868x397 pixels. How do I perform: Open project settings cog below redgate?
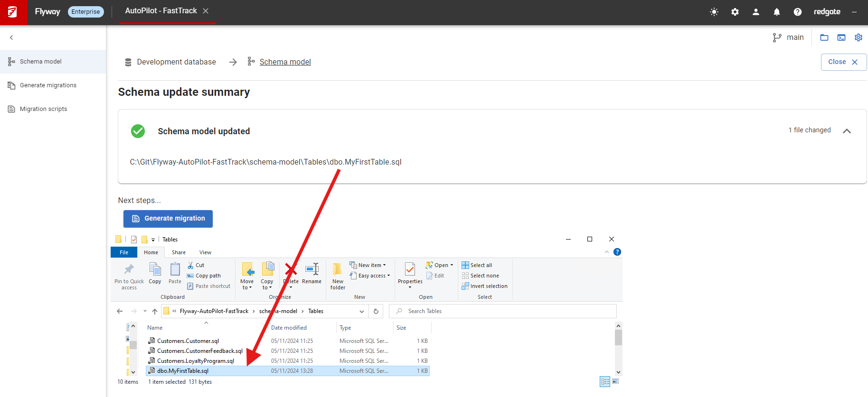pos(858,37)
